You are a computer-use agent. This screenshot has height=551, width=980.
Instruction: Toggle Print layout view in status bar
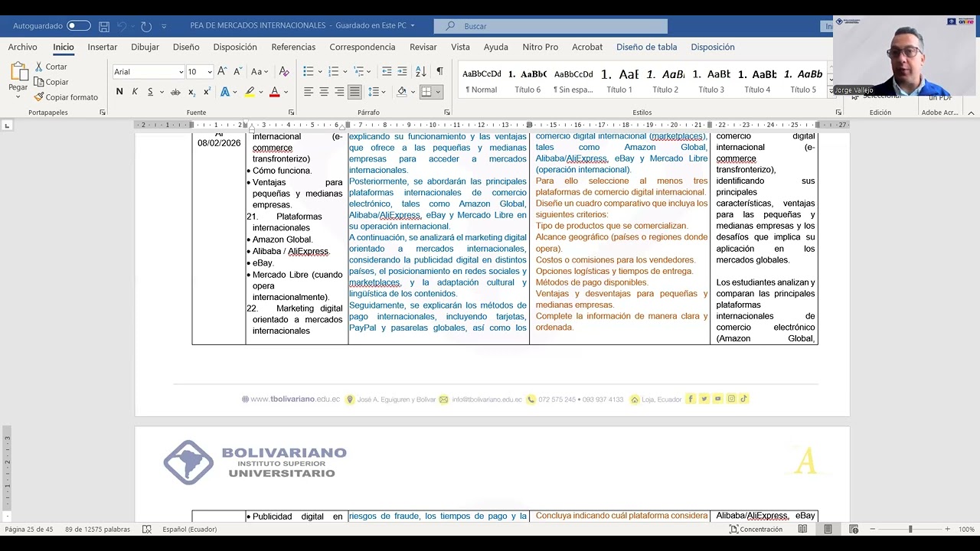pos(828,530)
